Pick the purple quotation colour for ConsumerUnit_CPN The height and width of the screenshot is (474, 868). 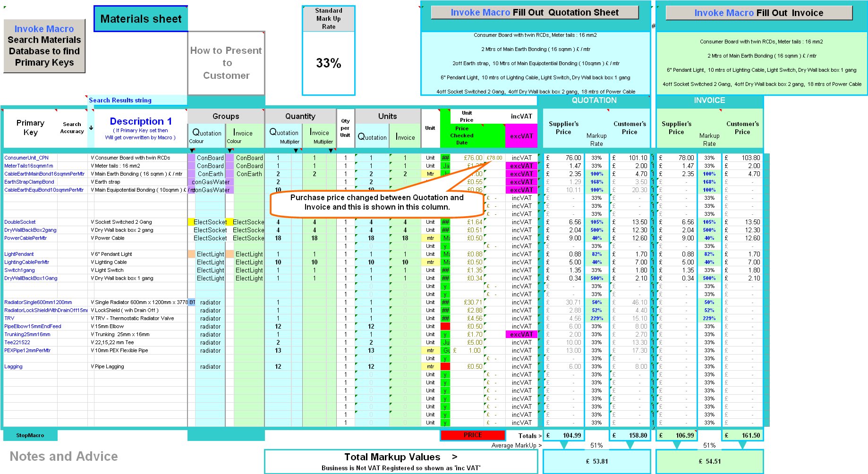point(191,158)
